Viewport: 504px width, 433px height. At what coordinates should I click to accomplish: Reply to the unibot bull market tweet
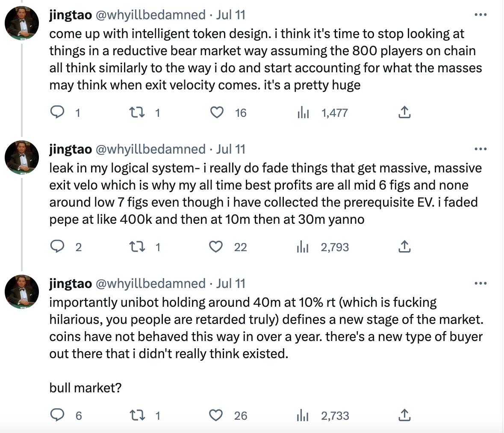(57, 415)
